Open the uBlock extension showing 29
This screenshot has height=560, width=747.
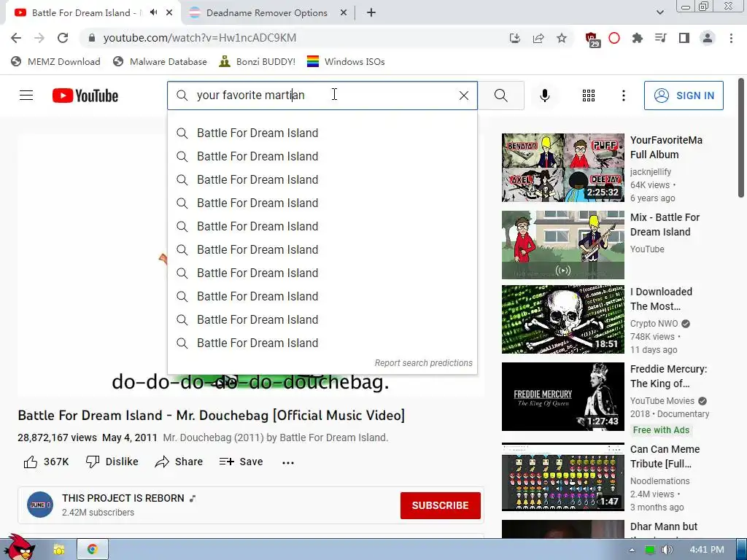[x=592, y=39]
